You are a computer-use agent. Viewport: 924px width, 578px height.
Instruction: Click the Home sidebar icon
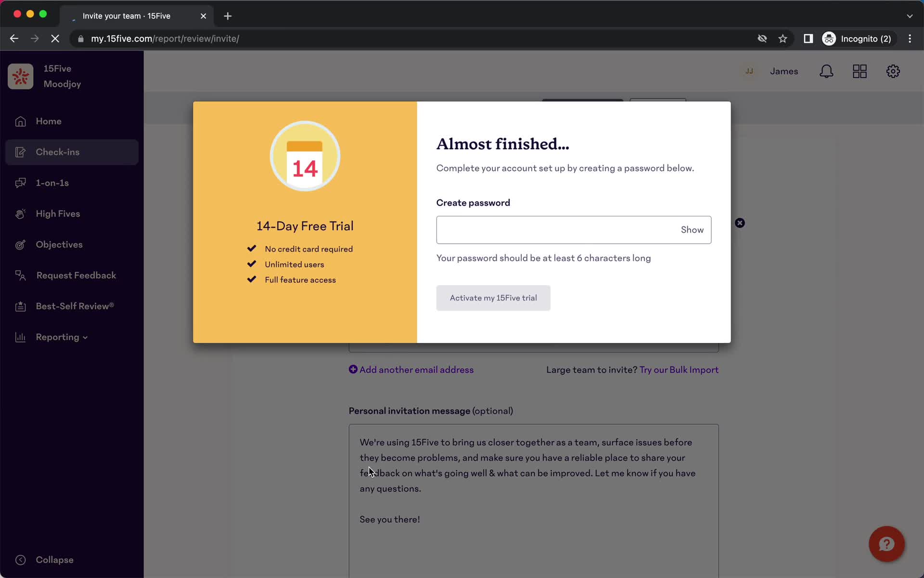click(x=20, y=121)
